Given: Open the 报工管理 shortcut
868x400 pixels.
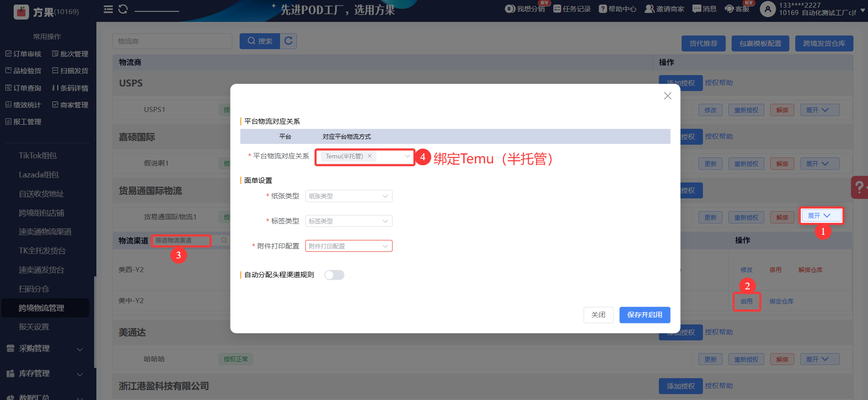Looking at the screenshot, I should 23,122.
